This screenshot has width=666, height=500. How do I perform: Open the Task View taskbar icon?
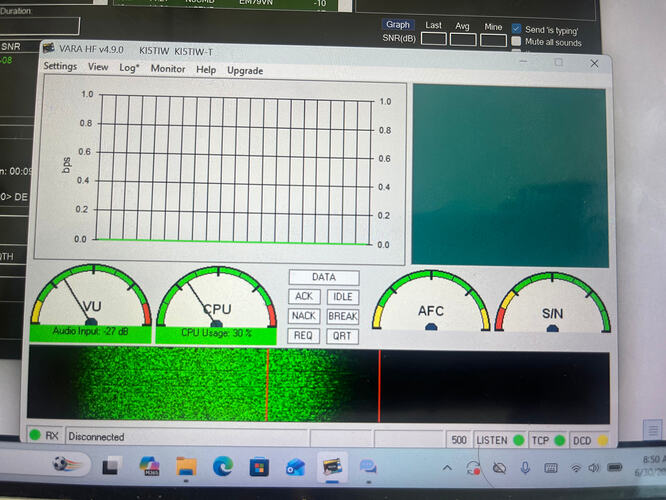112,466
